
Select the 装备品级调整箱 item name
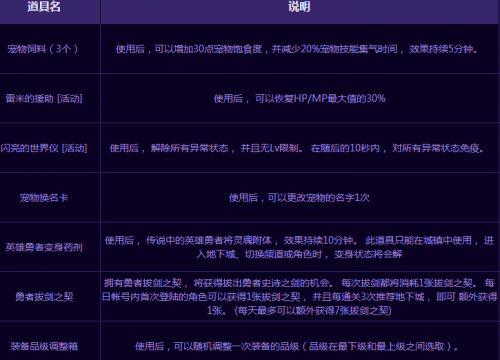(44, 346)
